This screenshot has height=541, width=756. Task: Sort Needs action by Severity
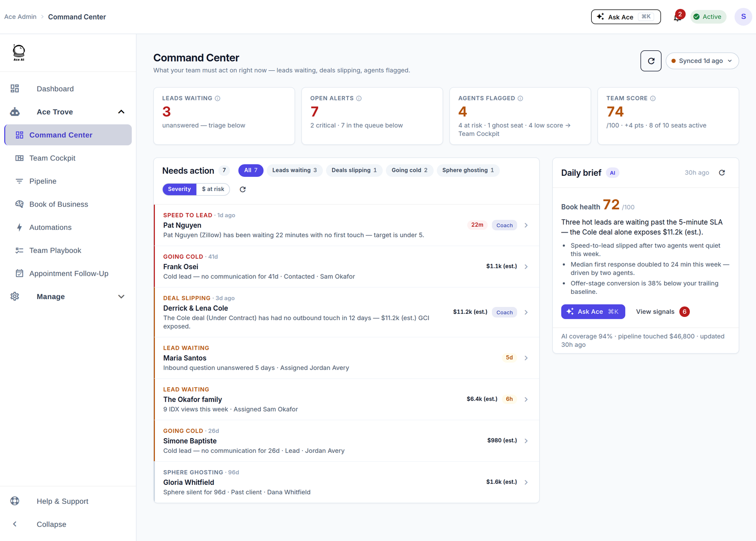pos(180,189)
